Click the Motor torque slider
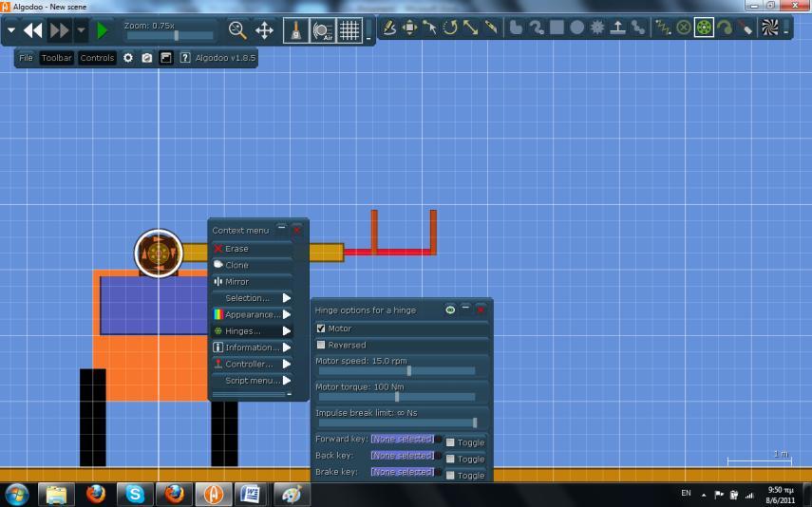812x507 pixels. point(397,397)
